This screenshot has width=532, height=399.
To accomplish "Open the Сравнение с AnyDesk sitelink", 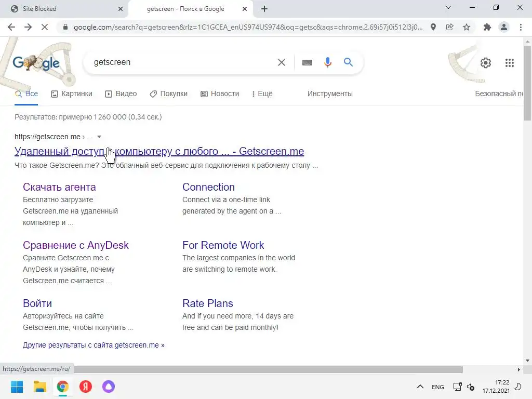I will [x=76, y=245].
